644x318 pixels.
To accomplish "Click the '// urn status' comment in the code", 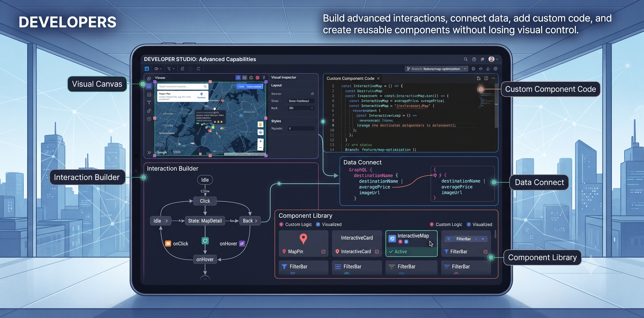I will click(x=358, y=145).
